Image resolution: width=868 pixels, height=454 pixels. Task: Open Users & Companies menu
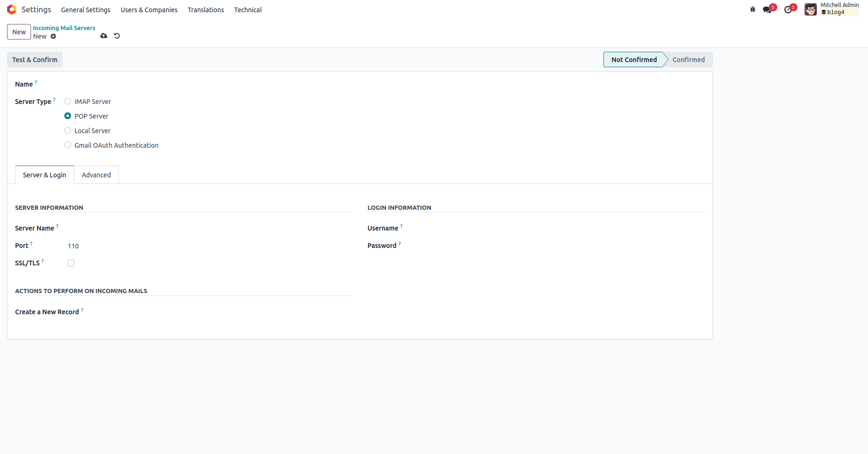click(149, 9)
